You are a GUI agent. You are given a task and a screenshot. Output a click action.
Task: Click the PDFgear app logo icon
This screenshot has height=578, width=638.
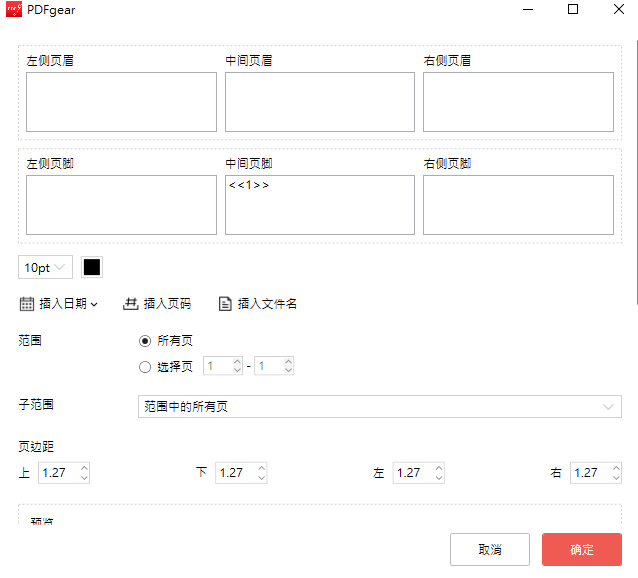coord(14,9)
